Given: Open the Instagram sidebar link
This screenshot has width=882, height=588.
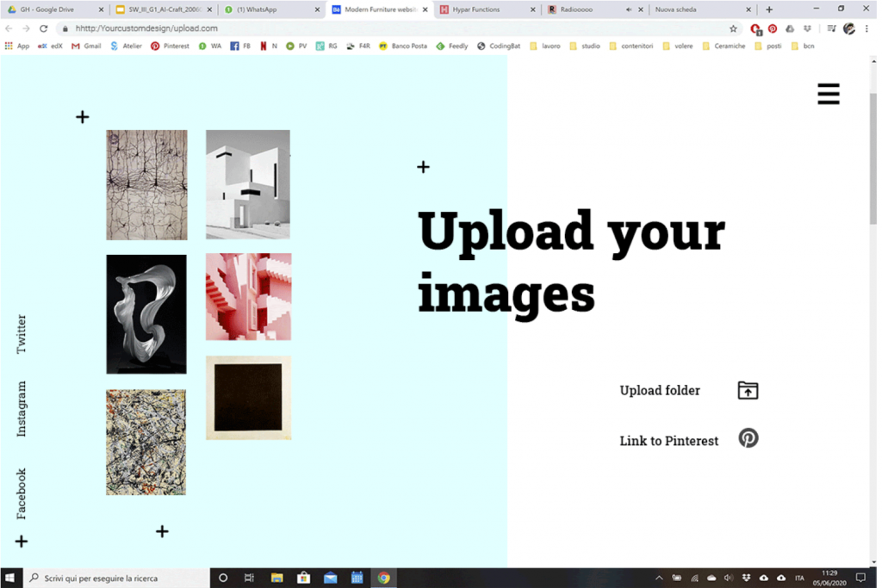Looking at the screenshot, I should point(22,409).
